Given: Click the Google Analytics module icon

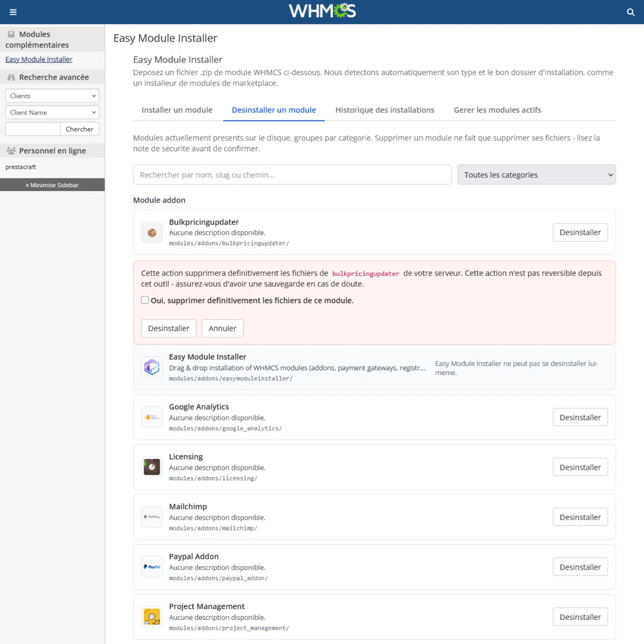Looking at the screenshot, I should tap(152, 417).
